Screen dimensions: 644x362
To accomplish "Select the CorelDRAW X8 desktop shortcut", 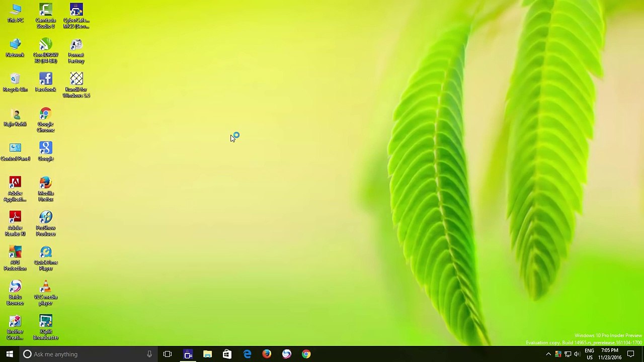I will [x=46, y=51].
